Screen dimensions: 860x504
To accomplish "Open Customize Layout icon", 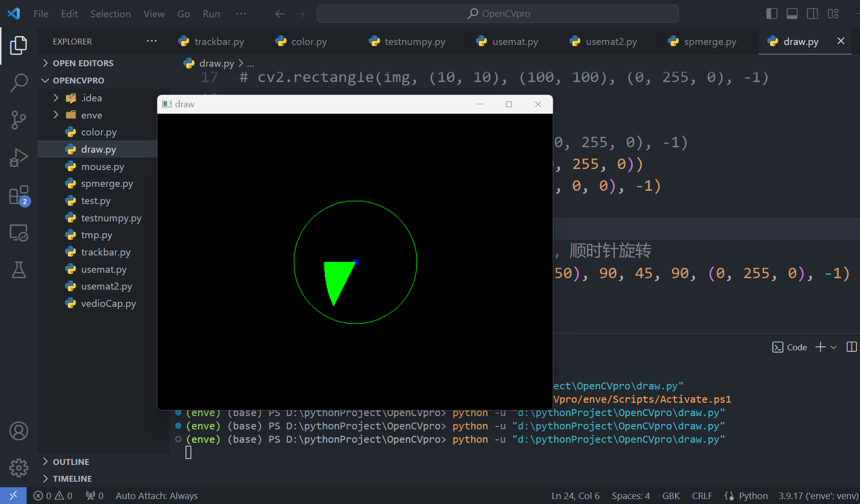I will coord(833,14).
